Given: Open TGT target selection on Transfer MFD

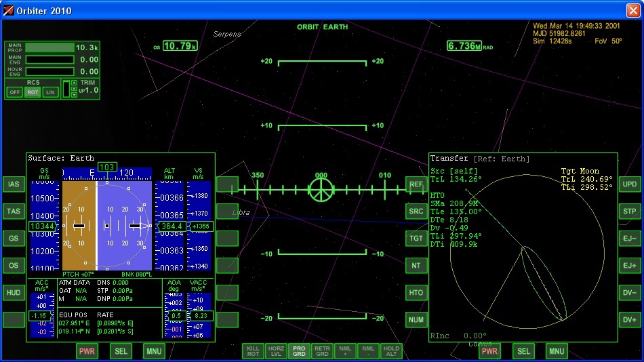Looking at the screenshot, I should coord(416,239).
